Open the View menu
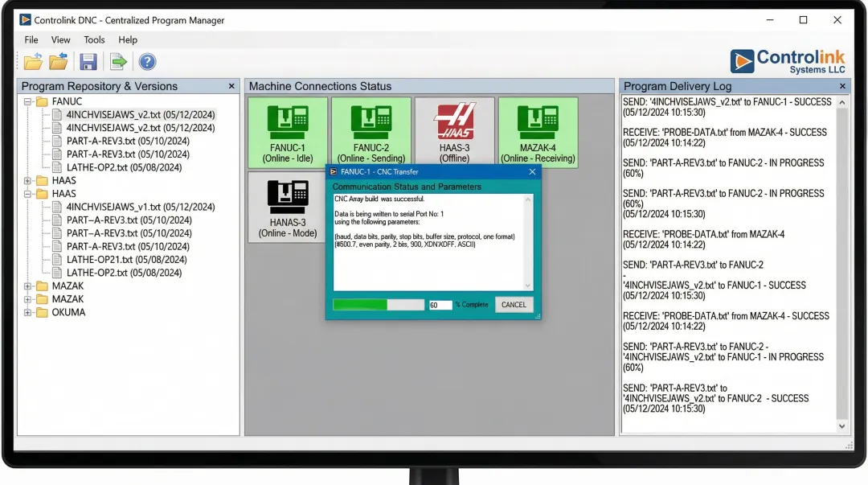The image size is (868, 485). pos(60,39)
